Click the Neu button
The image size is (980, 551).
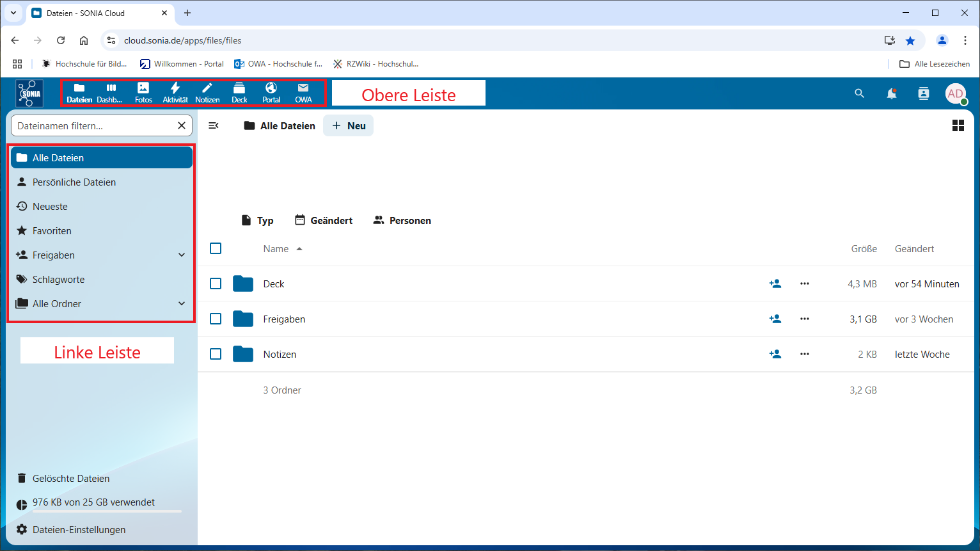[348, 126]
